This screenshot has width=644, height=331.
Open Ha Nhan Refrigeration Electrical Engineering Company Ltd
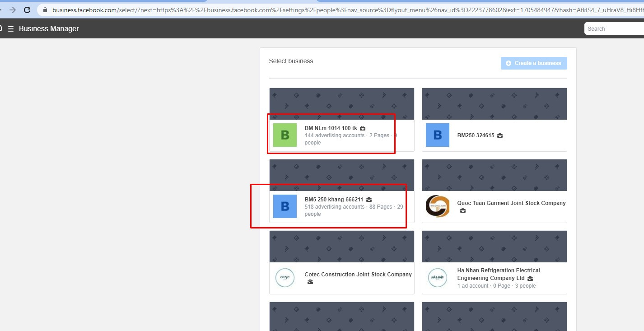point(499,274)
